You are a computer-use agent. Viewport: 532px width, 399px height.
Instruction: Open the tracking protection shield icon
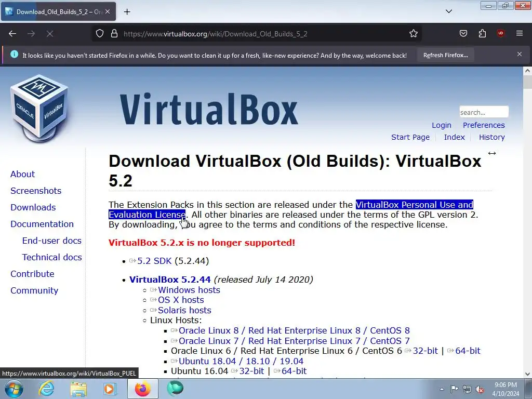click(99, 34)
